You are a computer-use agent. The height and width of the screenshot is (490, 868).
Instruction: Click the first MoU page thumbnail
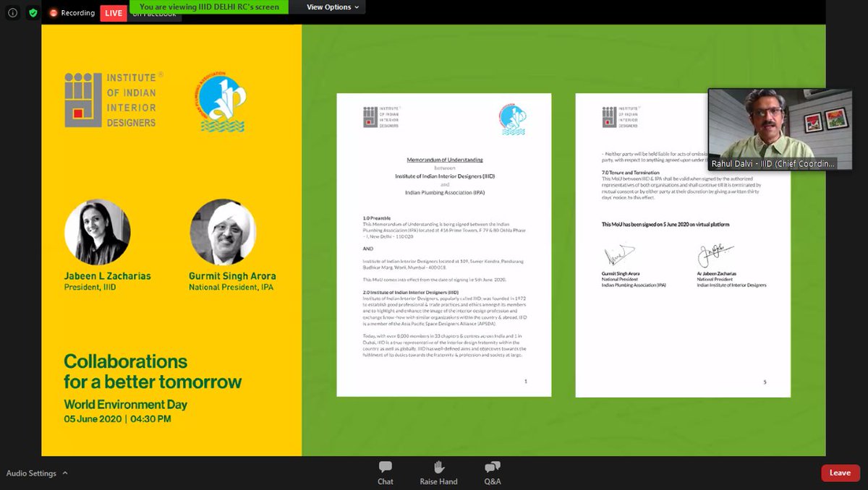(x=444, y=245)
